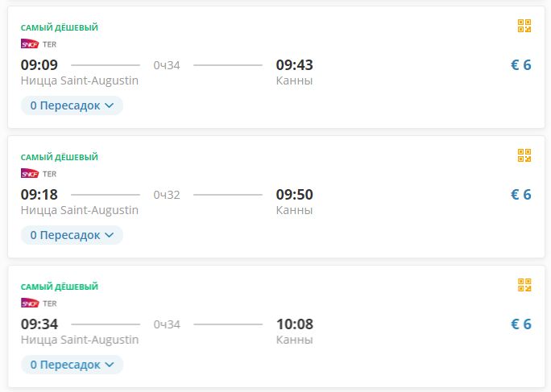Image resolution: width=551 pixels, height=392 pixels.
Task: Click arrival time 09:43 in Канны
Action: pyautogui.click(x=294, y=65)
